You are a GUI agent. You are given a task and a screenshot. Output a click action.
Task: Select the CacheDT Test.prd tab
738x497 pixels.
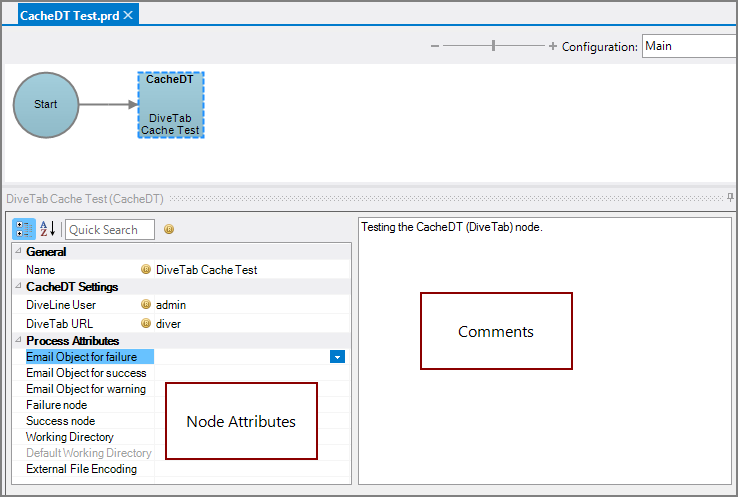69,16
